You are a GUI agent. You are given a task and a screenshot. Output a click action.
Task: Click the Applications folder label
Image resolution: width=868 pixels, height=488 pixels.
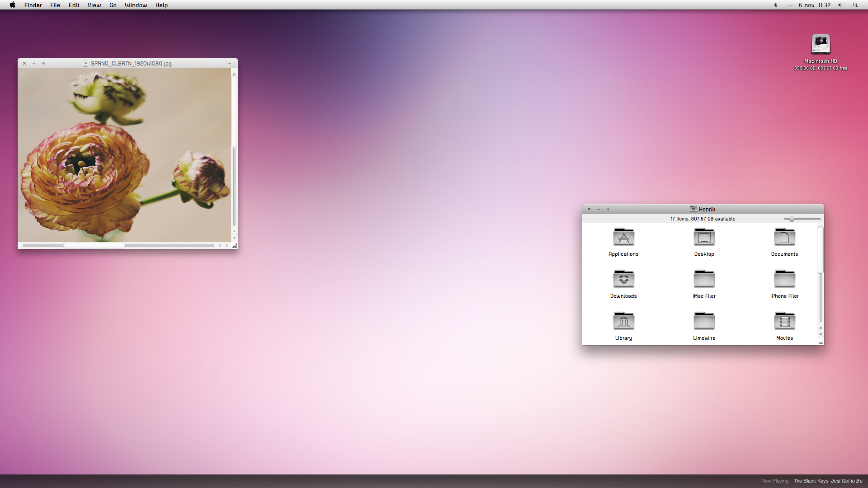coord(623,254)
